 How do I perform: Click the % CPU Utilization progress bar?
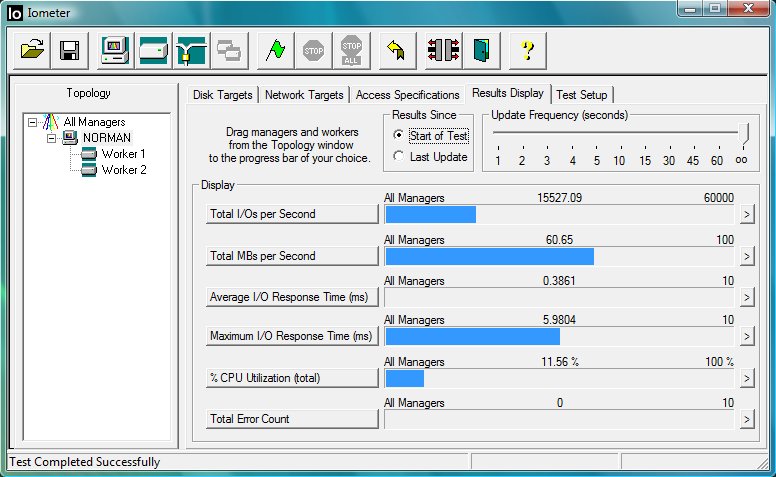[x=559, y=379]
